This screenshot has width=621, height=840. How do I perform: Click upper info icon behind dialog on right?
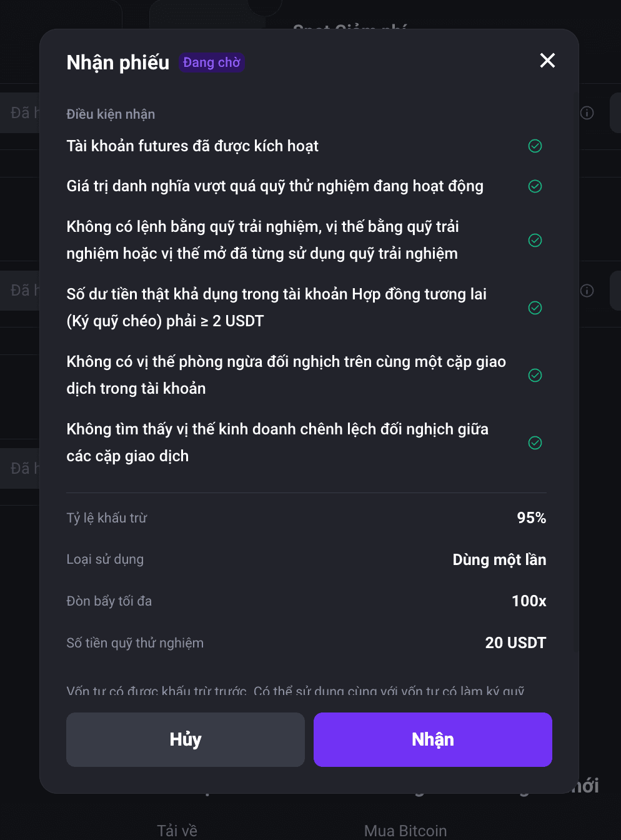pos(587,113)
